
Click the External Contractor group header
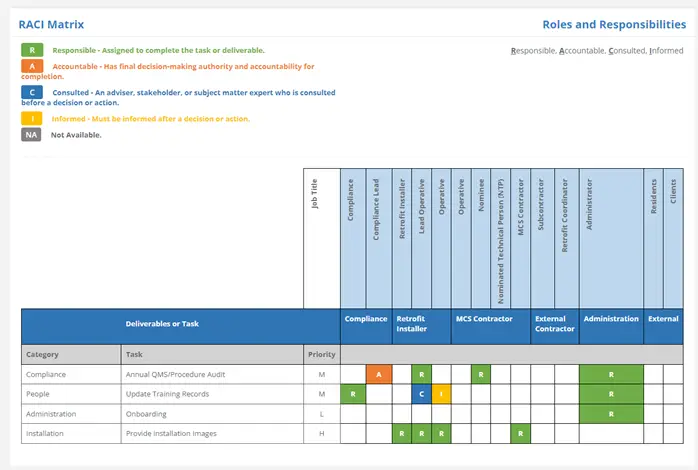[x=555, y=326]
